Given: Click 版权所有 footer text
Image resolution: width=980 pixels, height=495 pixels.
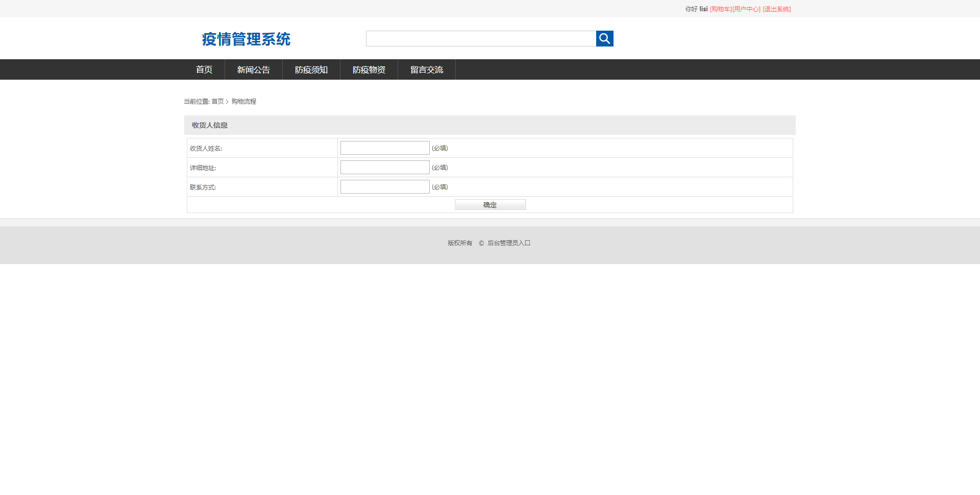Looking at the screenshot, I should pyautogui.click(x=460, y=243).
